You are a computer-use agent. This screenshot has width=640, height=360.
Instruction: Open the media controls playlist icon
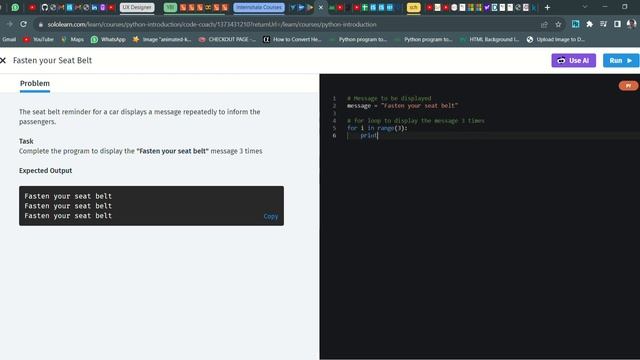coord(603,24)
